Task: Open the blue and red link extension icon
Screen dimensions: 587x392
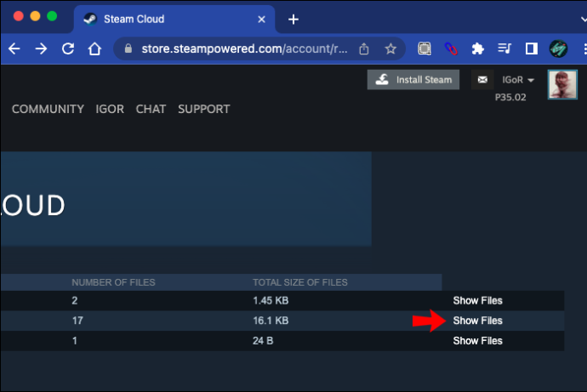Action: click(451, 48)
